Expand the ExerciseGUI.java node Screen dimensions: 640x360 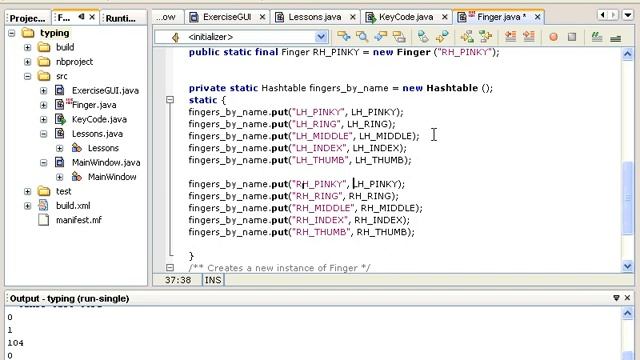[x=43, y=91]
